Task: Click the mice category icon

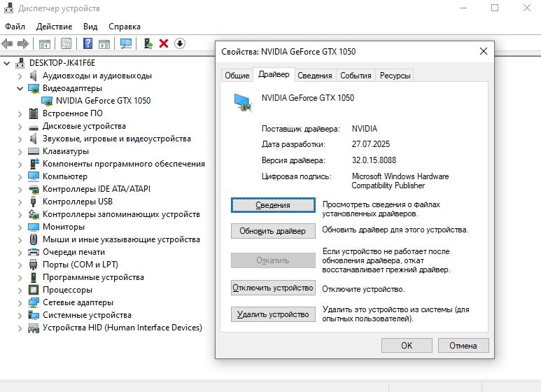Action: [34, 239]
